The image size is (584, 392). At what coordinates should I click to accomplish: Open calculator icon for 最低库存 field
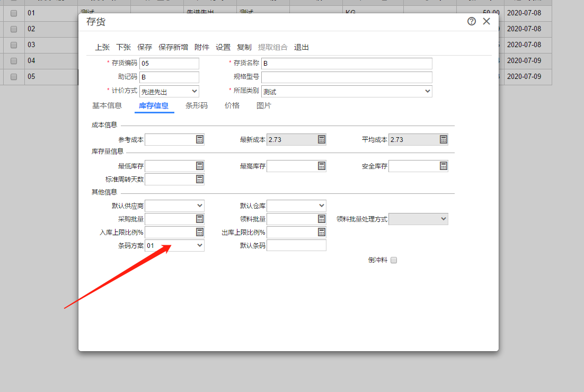tap(200, 166)
